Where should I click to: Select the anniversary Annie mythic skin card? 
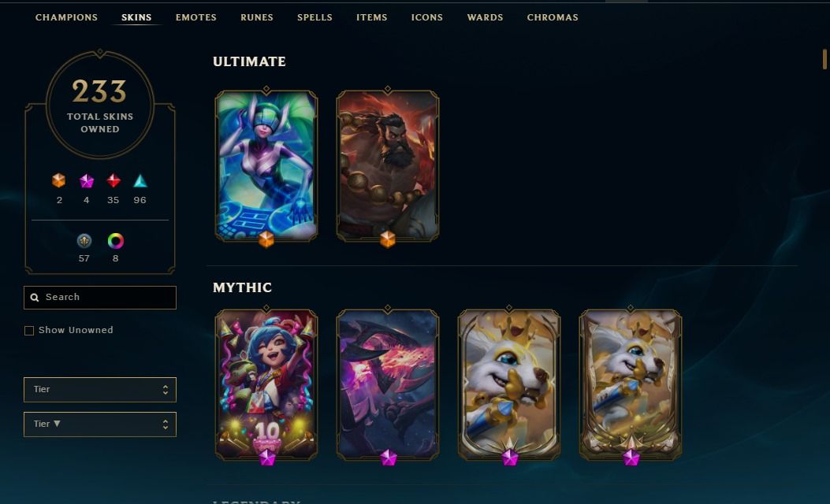click(266, 384)
